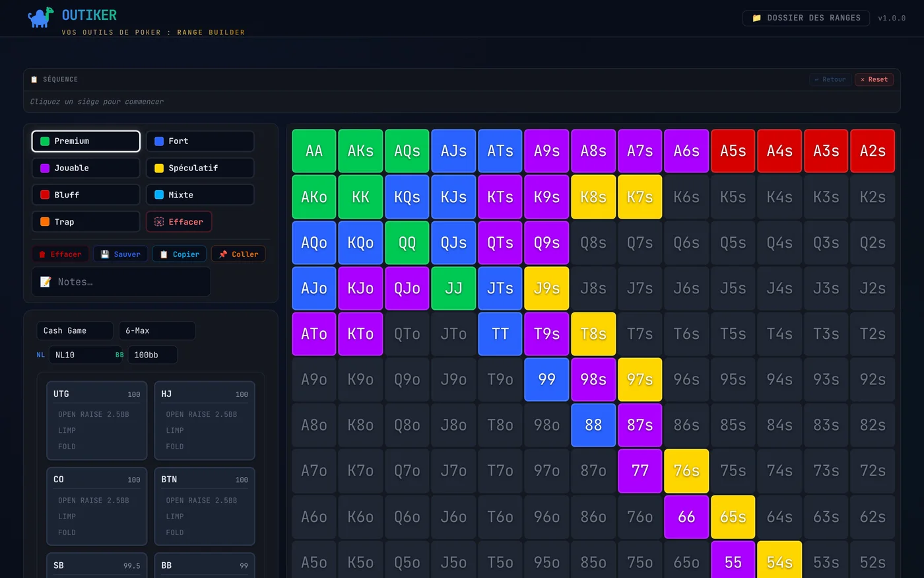The width and height of the screenshot is (924, 578).
Task: Copy the range with Copier
Action: (x=180, y=254)
